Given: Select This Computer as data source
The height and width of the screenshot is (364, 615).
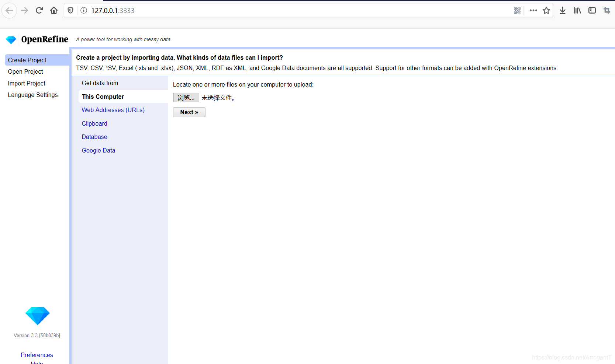Looking at the screenshot, I should 123,97.
